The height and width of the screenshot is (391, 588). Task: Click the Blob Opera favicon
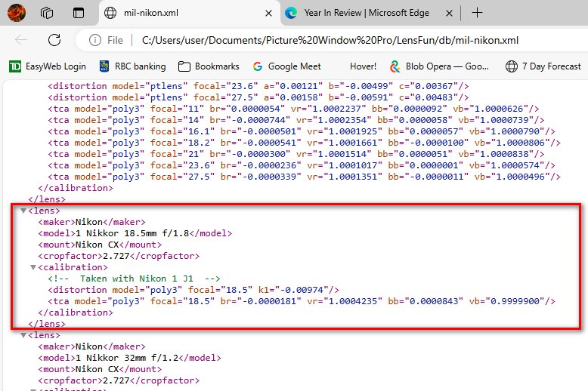395,66
